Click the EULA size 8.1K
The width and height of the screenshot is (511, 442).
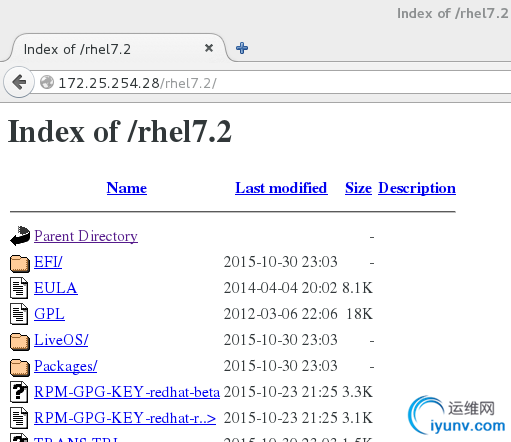point(357,288)
